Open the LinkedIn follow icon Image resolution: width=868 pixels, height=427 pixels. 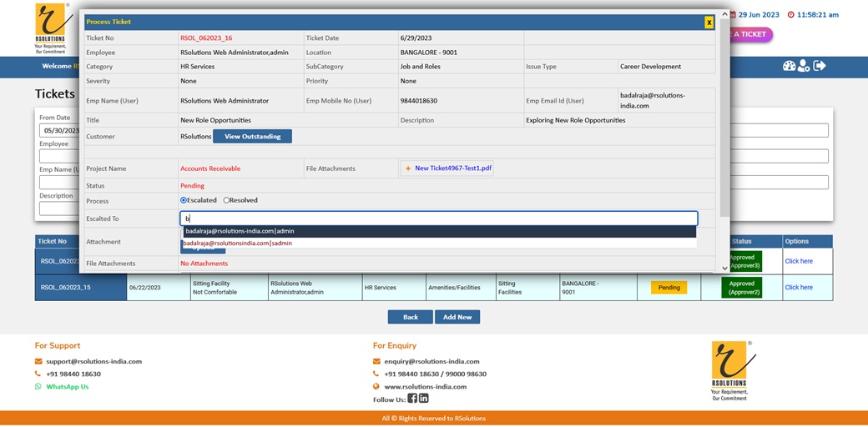tap(424, 399)
